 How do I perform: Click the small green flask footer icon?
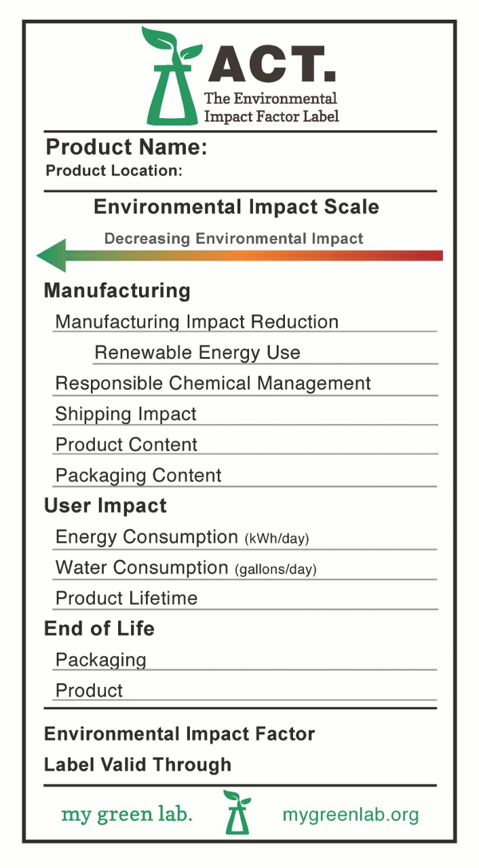(237, 812)
